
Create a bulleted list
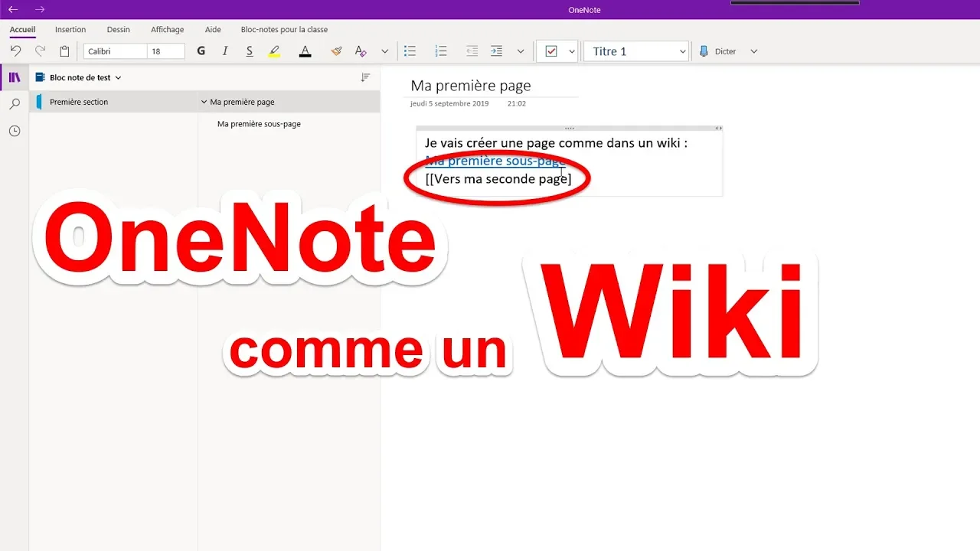(x=410, y=51)
